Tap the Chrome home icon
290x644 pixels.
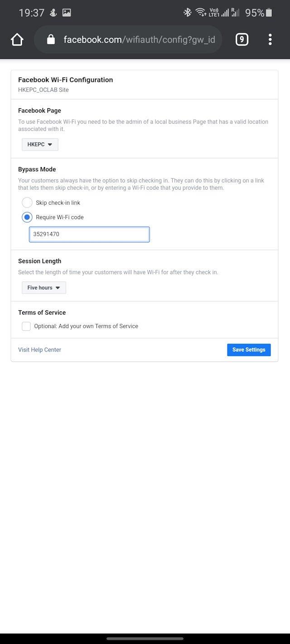coord(17,40)
